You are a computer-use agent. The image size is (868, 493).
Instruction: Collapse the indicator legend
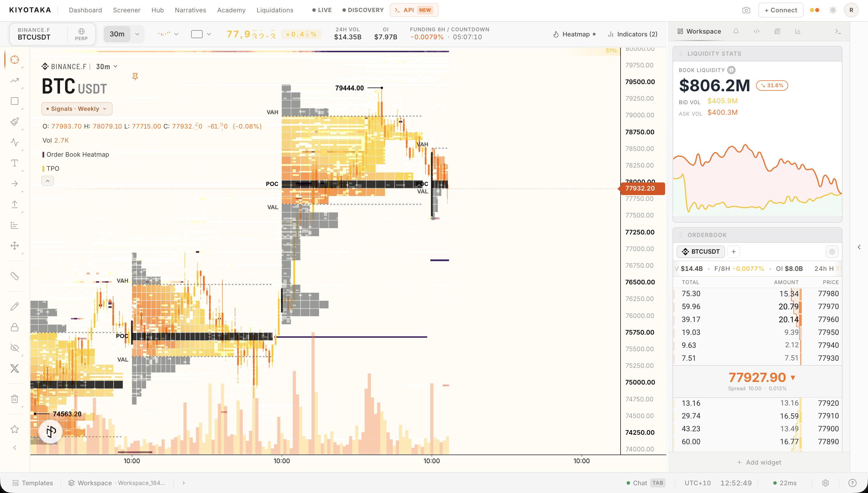[x=48, y=181]
